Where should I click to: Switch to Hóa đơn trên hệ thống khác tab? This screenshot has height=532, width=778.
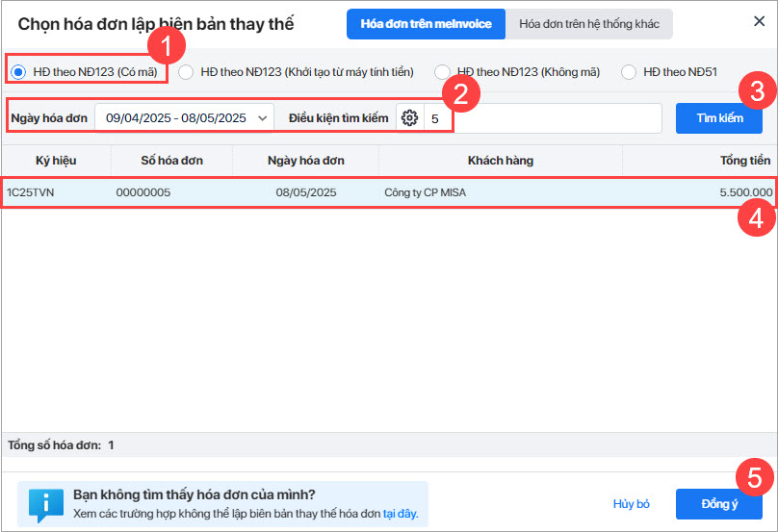(589, 24)
